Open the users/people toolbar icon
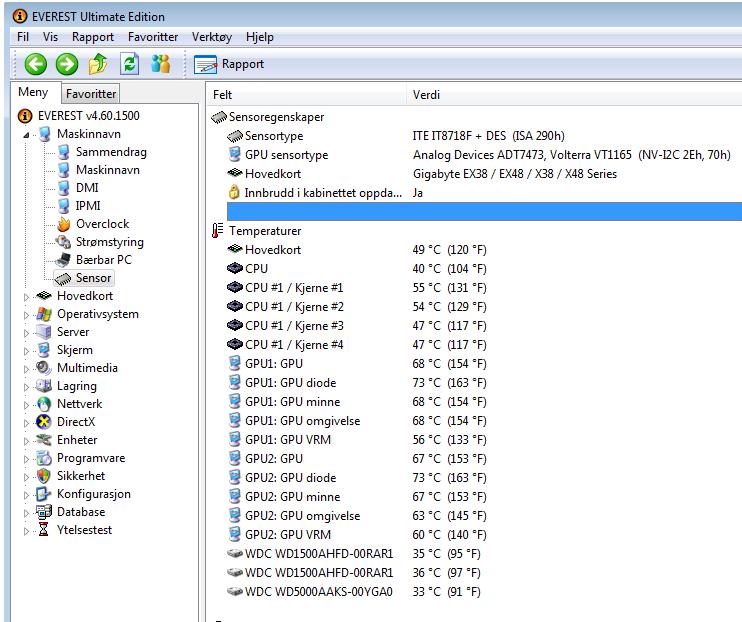Viewport: 742px width, 622px height. click(x=160, y=64)
